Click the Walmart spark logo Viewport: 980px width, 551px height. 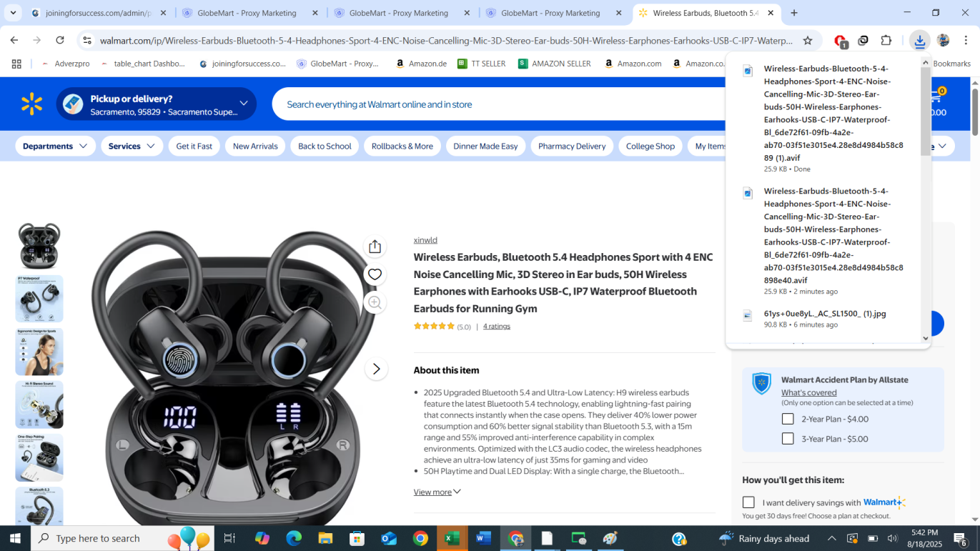(x=31, y=104)
